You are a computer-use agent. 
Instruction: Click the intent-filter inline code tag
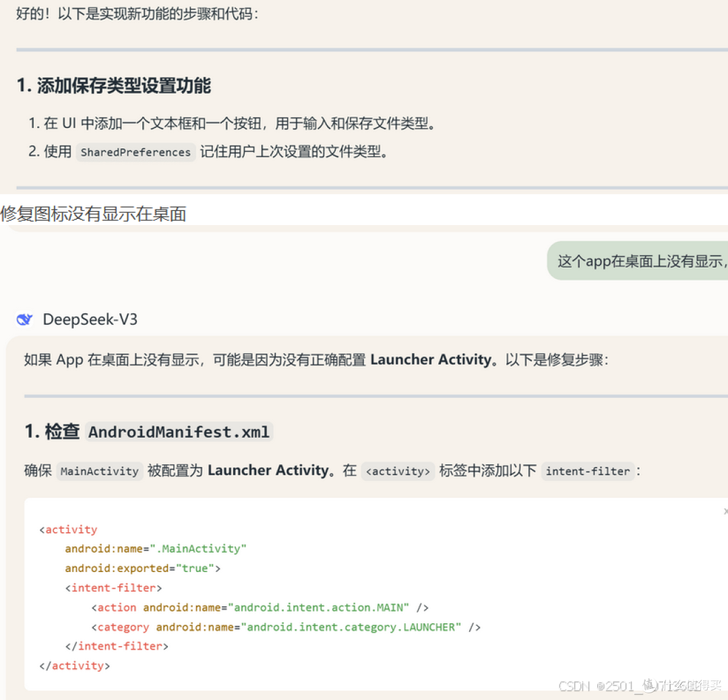(x=588, y=471)
